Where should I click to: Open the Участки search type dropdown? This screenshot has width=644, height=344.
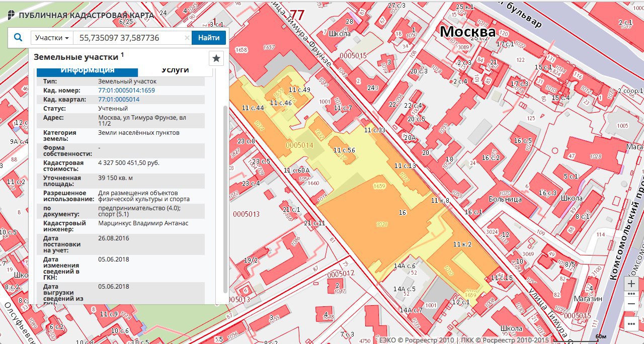pyautogui.click(x=52, y=38)
